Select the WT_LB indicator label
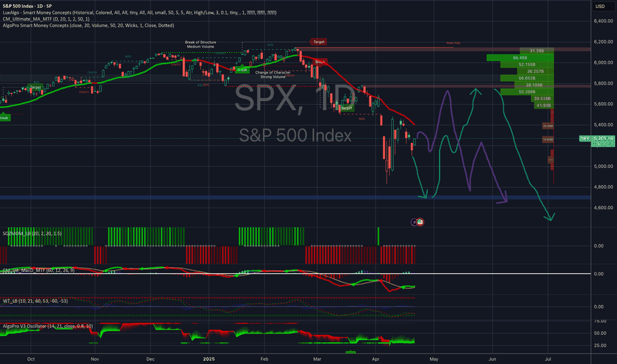Viewport: 617px width, 364px height. point(35,300)
